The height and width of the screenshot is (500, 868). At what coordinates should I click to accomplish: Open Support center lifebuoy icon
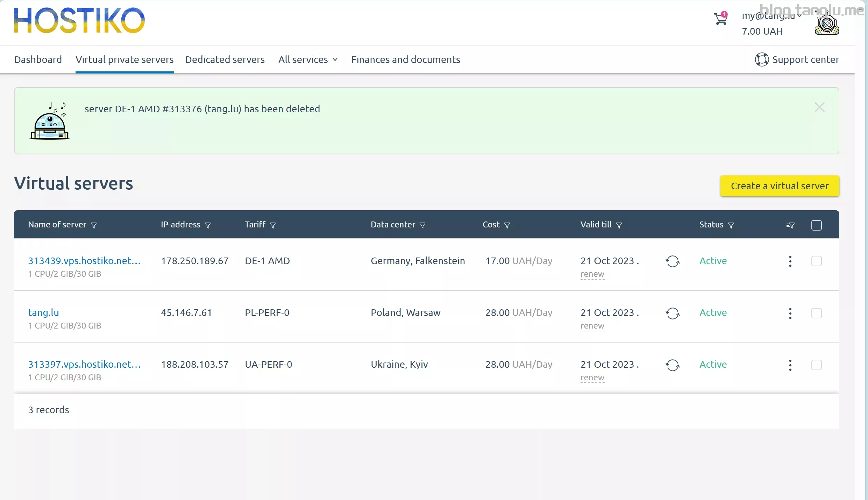(761, 59)
